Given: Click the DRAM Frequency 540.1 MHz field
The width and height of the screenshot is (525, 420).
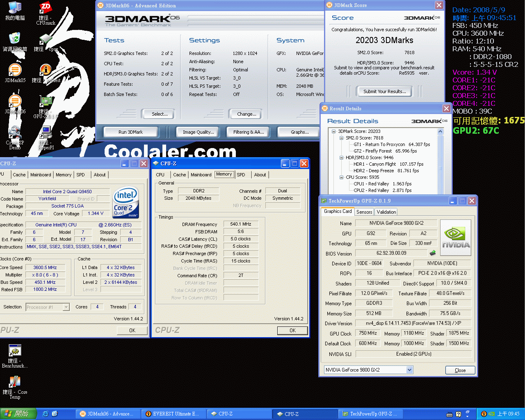Looking at the screenshot, I should 241,224.
